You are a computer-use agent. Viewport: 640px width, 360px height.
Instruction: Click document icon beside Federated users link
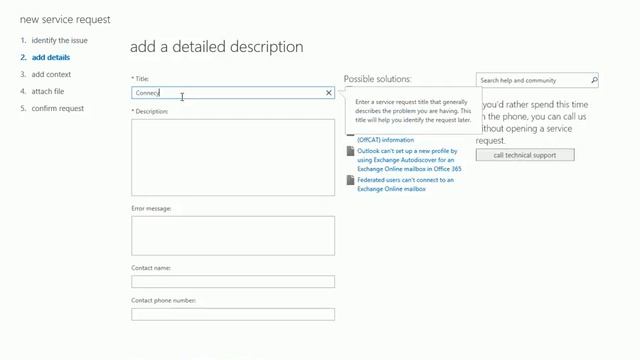coord(350,180)
